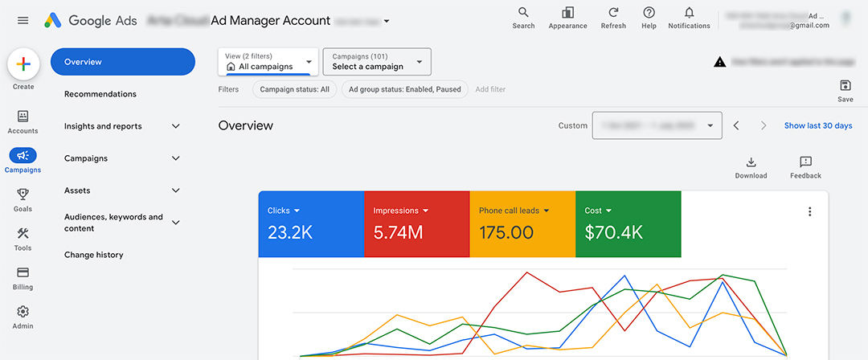Select the Campaigns megaphone icon

coord(23,156)
